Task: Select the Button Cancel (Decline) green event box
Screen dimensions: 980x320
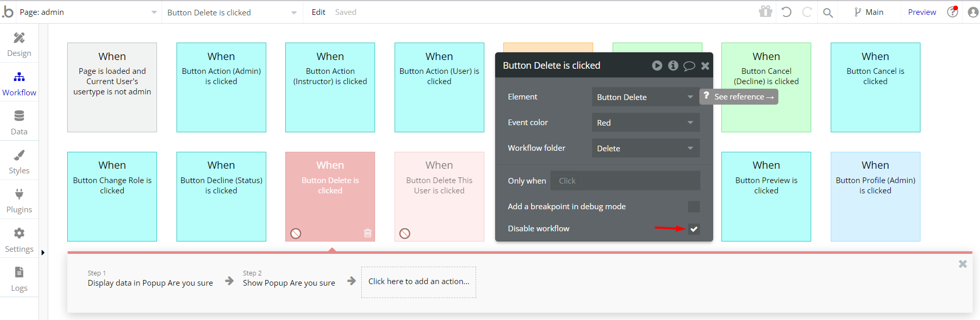Action: click(x=766, y=113)
